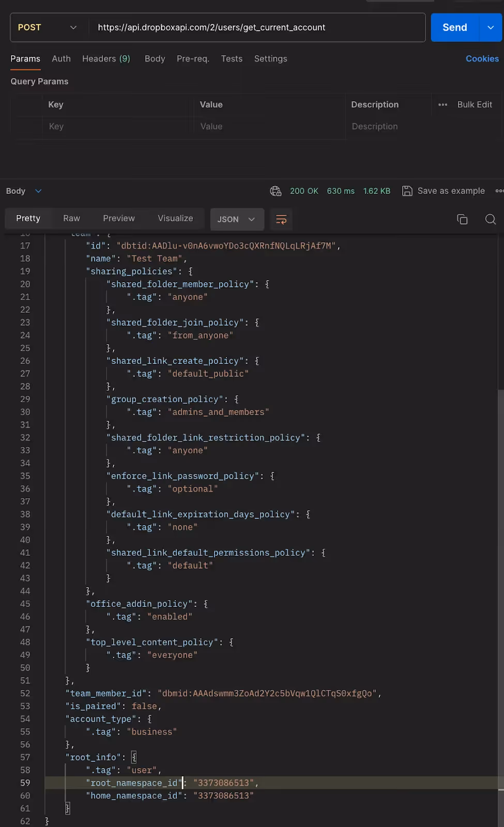
Task: Click the 1.62 KB response size
Action: [x=377, y=191]
